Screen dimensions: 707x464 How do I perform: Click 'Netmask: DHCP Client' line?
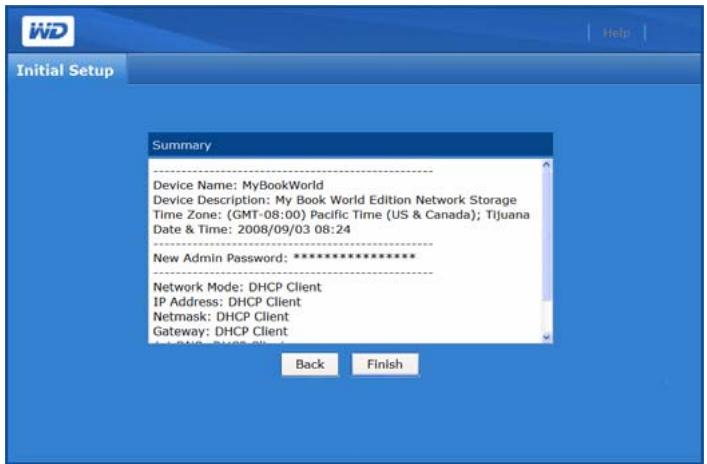221,317
